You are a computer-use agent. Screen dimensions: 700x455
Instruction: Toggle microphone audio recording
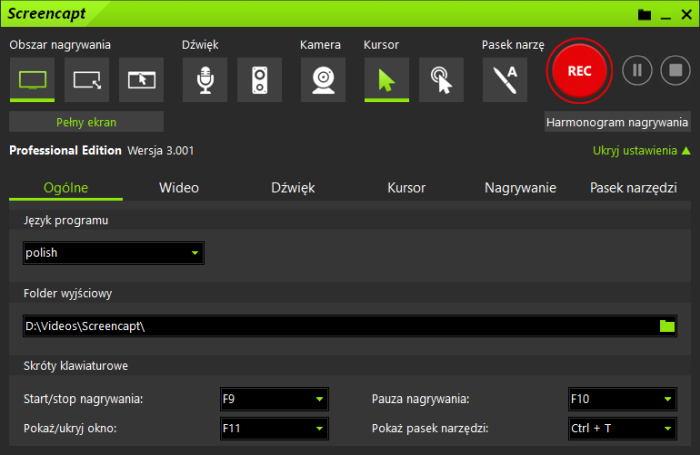[x=205, y=79]
